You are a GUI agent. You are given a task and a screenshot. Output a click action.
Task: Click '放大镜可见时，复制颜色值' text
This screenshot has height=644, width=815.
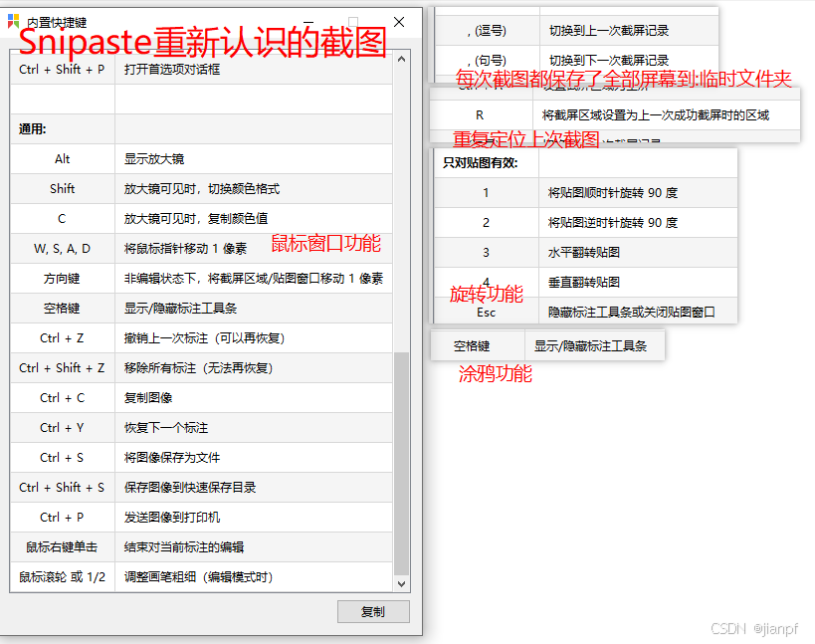[196, 219]
